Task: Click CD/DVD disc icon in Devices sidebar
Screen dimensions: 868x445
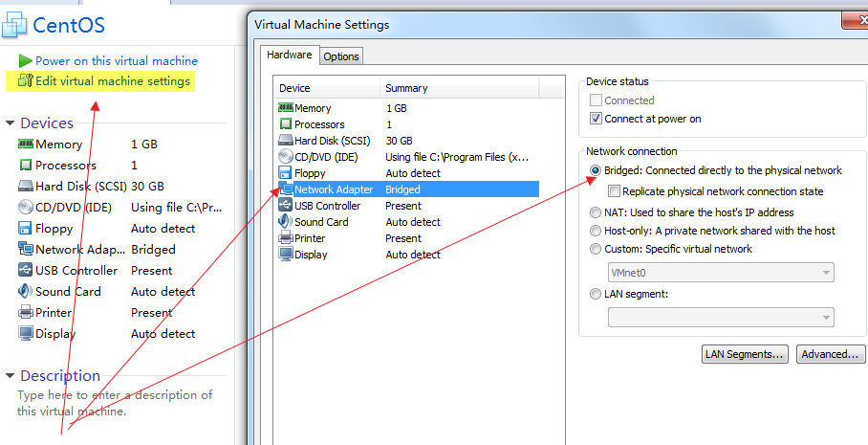Action: coord(26,208)
